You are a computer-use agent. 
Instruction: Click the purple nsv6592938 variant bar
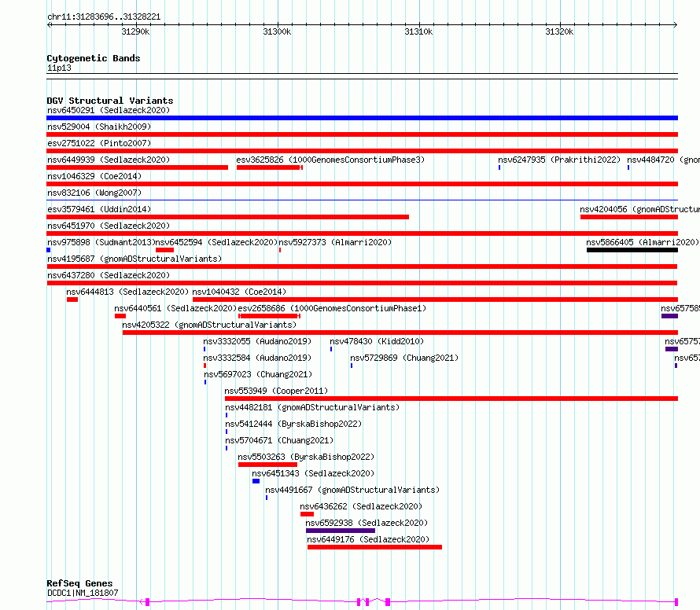[341, 531]
